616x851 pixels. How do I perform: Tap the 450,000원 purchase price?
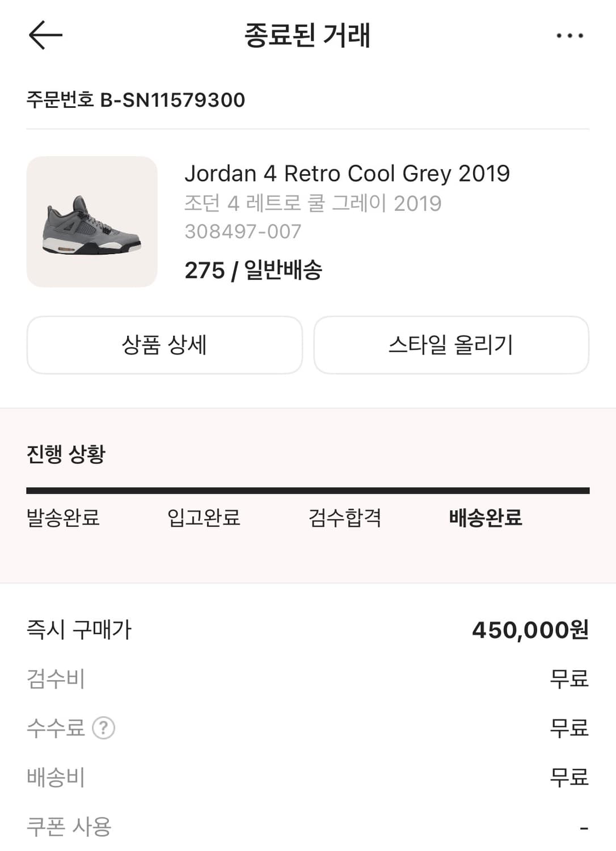[x=530, y=630]
